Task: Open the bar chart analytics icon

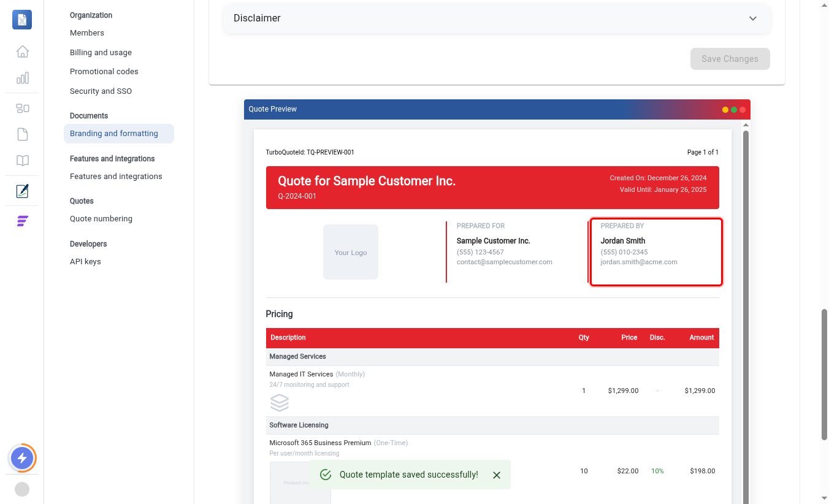Action: point(22,78)
